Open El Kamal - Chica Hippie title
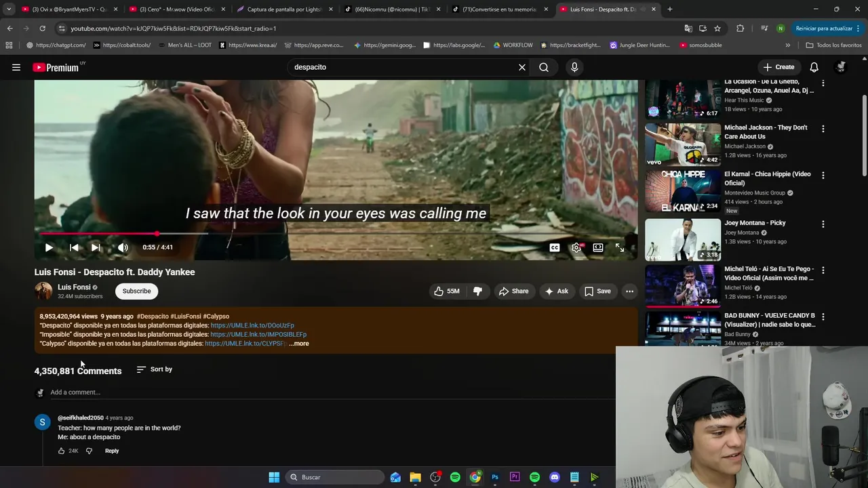 (x=767, y=178)
